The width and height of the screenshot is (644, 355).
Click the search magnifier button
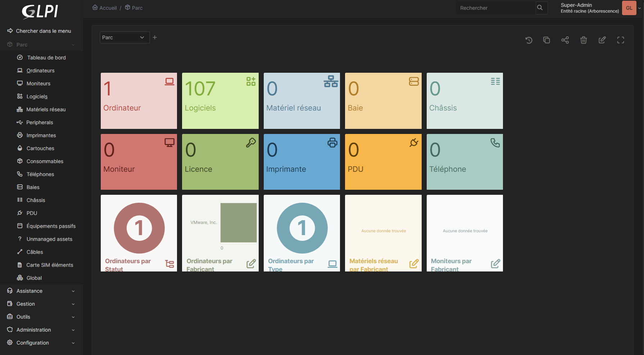coord(540,8)
